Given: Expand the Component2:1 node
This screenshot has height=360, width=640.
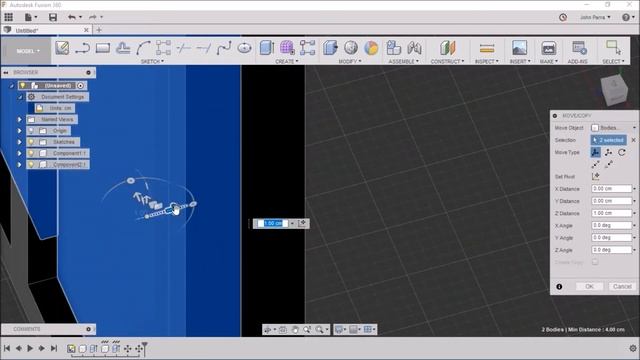Looking at the screenshot, I should coord(19,164).
